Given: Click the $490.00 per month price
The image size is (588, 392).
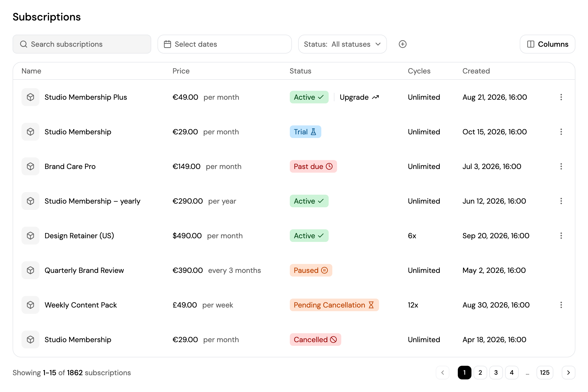Looking at the screenshot, I should (x=207, y=236).
